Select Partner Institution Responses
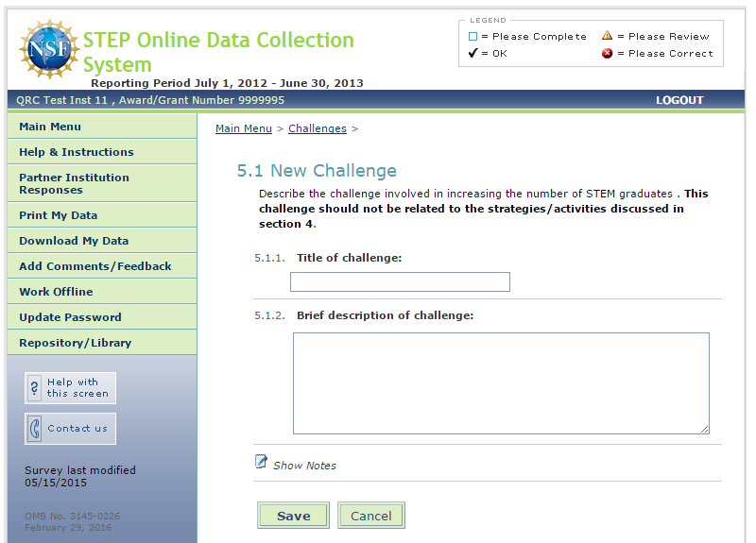The height and width of the screenshot is (543, 756). (x=74, y=183)
